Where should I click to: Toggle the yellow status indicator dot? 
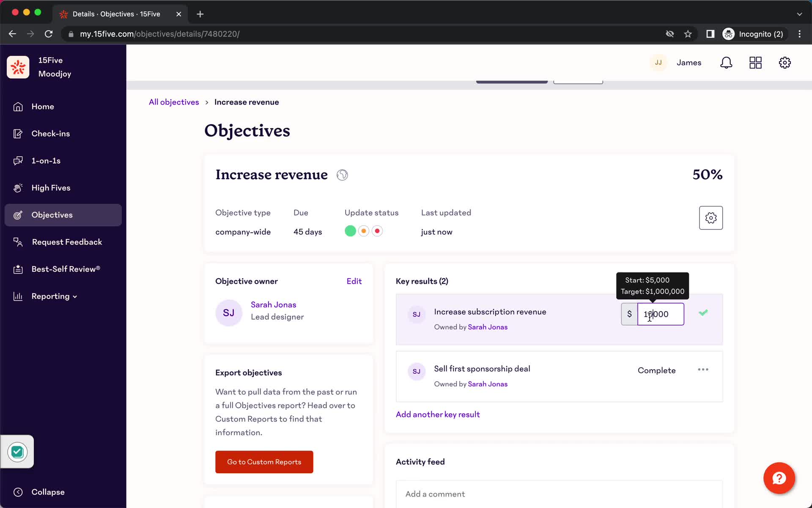click(x=364, y=231)
